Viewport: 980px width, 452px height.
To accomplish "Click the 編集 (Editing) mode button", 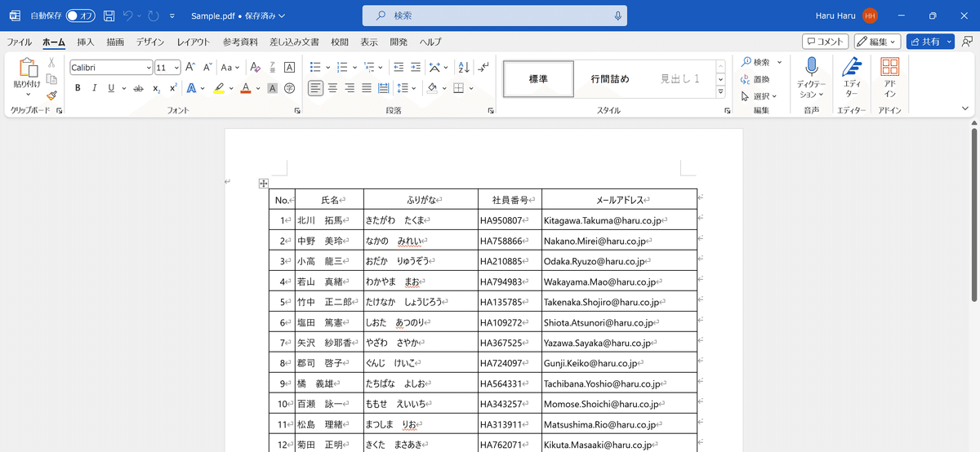I will click(878, 42).
